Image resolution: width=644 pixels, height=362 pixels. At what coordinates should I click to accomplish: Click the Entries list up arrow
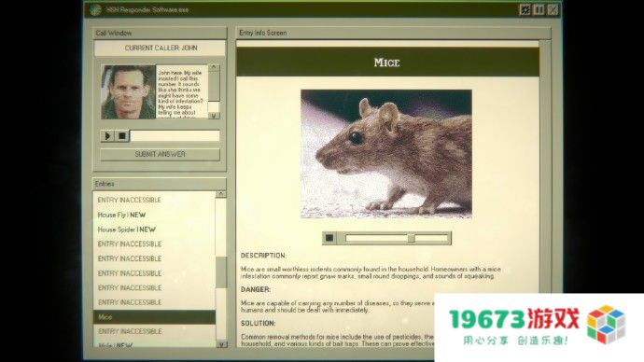(221, 194)
